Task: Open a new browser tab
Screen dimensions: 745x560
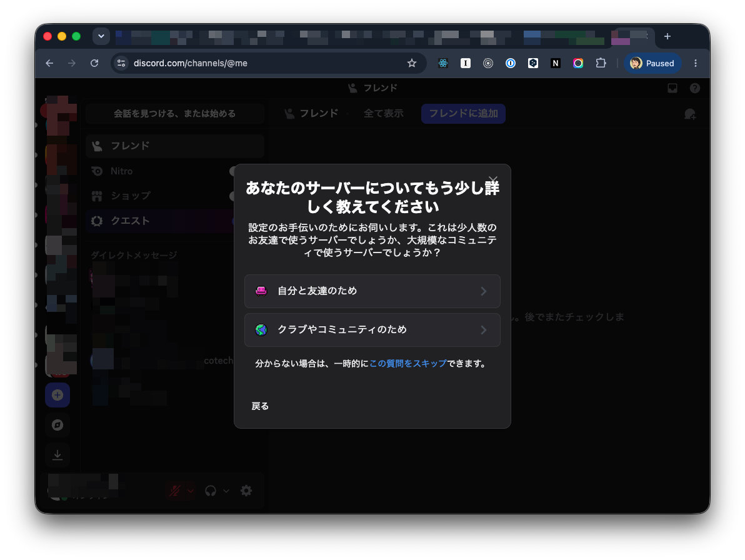Action: click(x=667, y=37)
